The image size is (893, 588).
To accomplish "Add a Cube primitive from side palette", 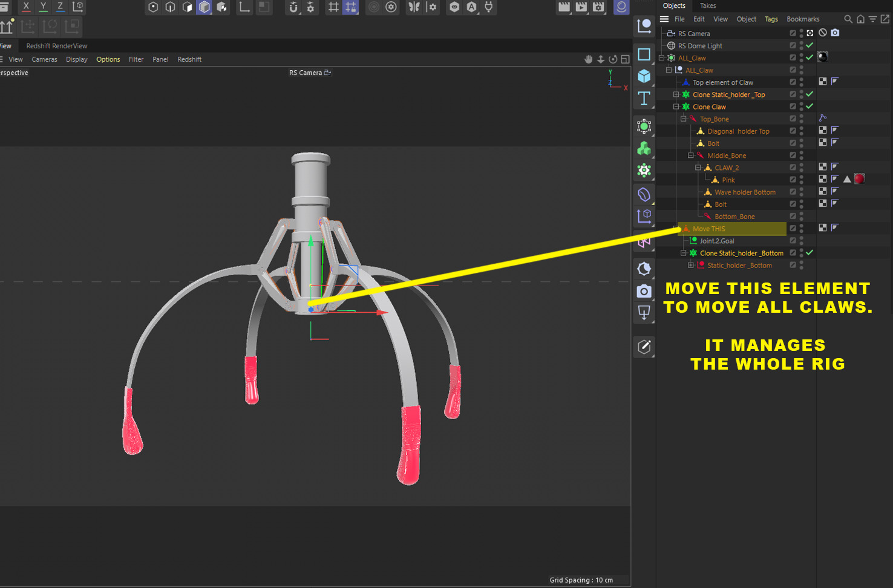I will coord(644,76).
